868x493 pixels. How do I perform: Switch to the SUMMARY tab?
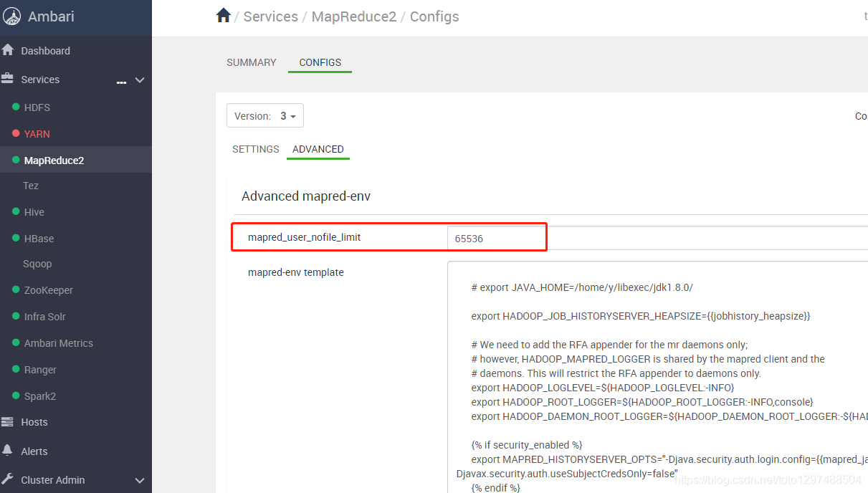(252, 62)
